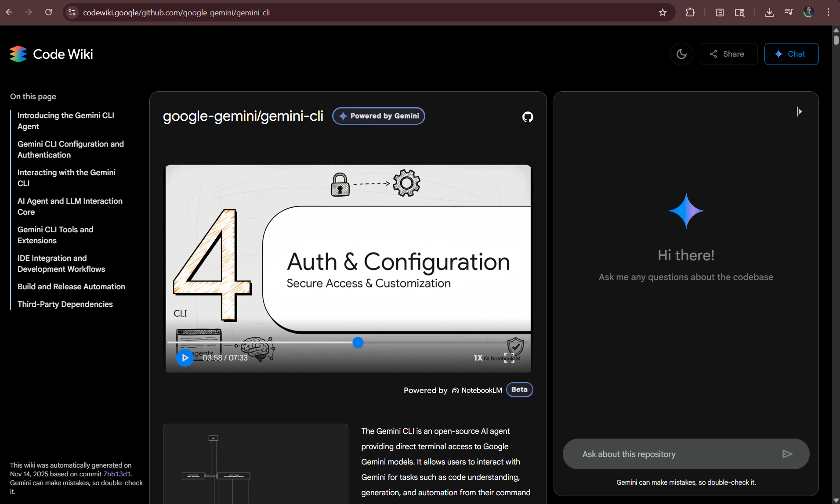Bookmark this page with star icon
840x504 pixels.
point(663,12)
